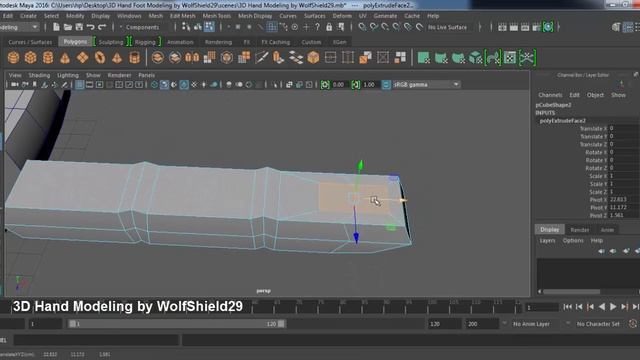Viewport: 640px width, 360px height.
Task: Create a polygon plane from the shelf
Action: click(82, 58)
